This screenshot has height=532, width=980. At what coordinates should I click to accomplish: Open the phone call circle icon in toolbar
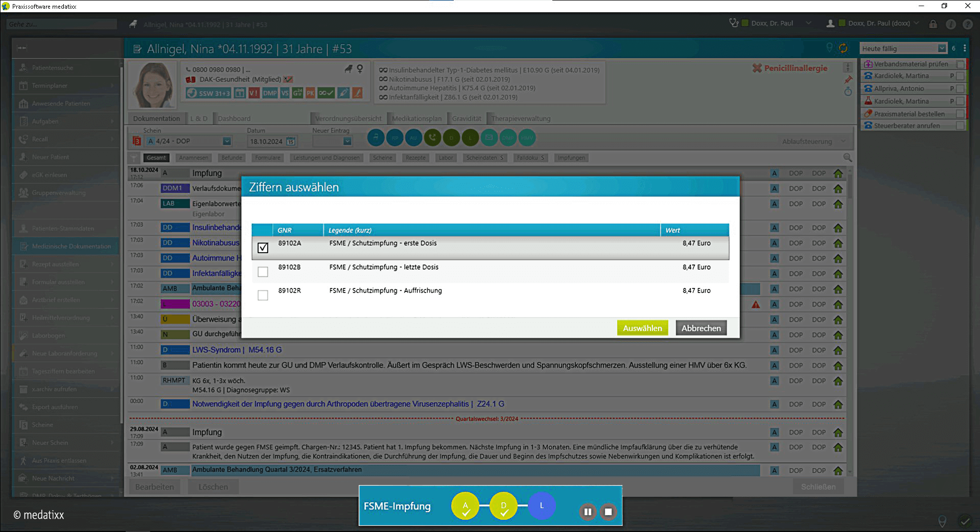(432, 137)
